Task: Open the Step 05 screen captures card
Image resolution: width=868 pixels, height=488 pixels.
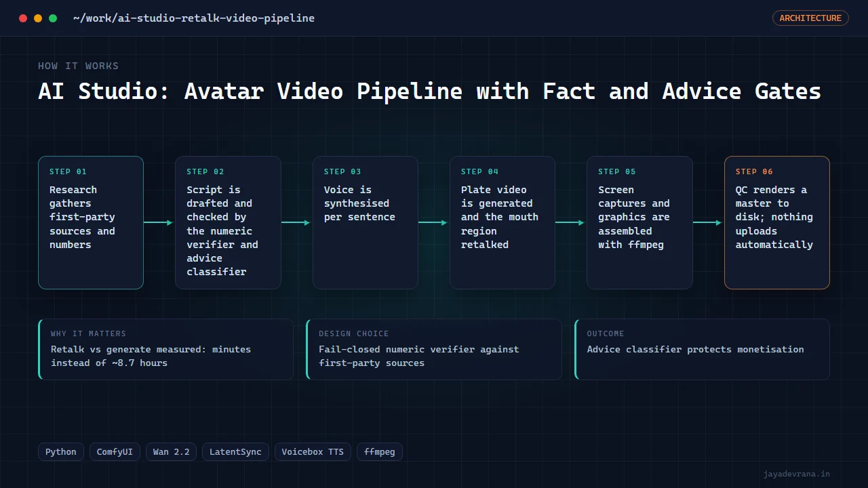Action: pyautogui.click(x=639, y=223)
